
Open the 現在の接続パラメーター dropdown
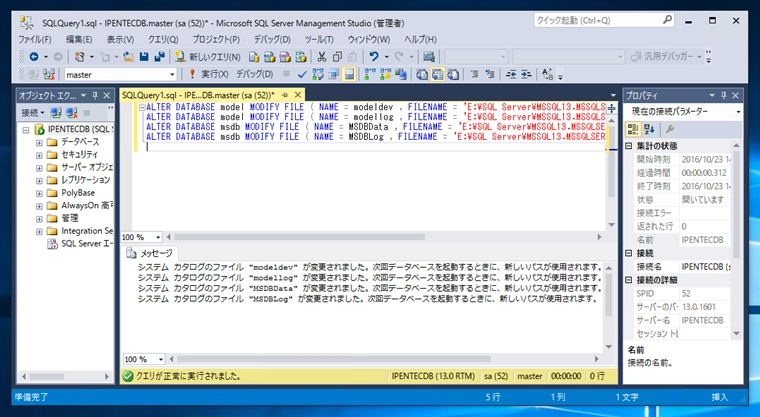pyautogui.click(x=738, y=112)
